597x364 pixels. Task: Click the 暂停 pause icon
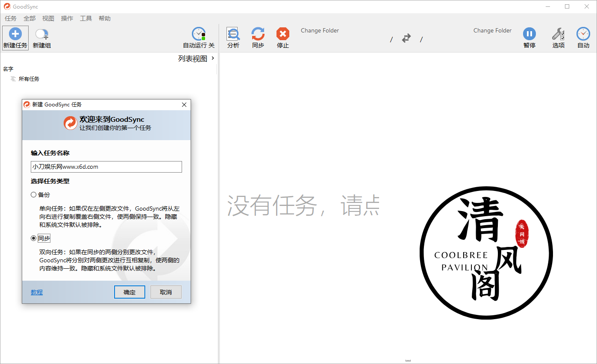pos(529,34)
